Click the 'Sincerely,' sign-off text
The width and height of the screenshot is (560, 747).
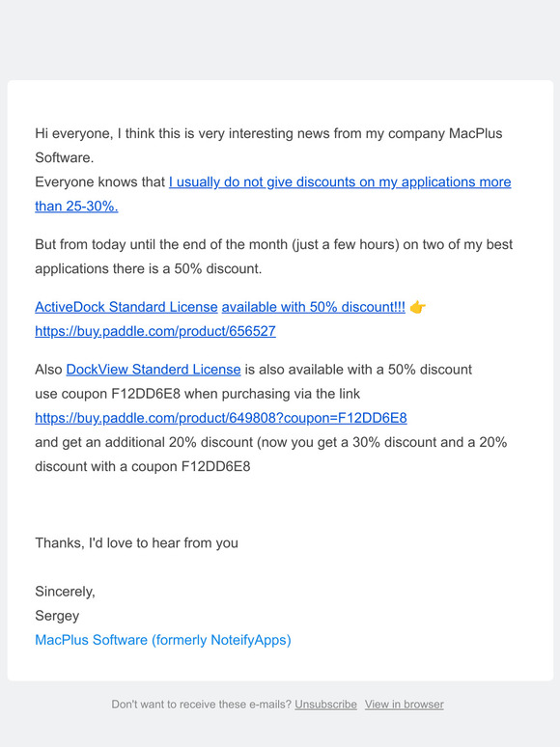pyautogui.click(x=65, y=592)
